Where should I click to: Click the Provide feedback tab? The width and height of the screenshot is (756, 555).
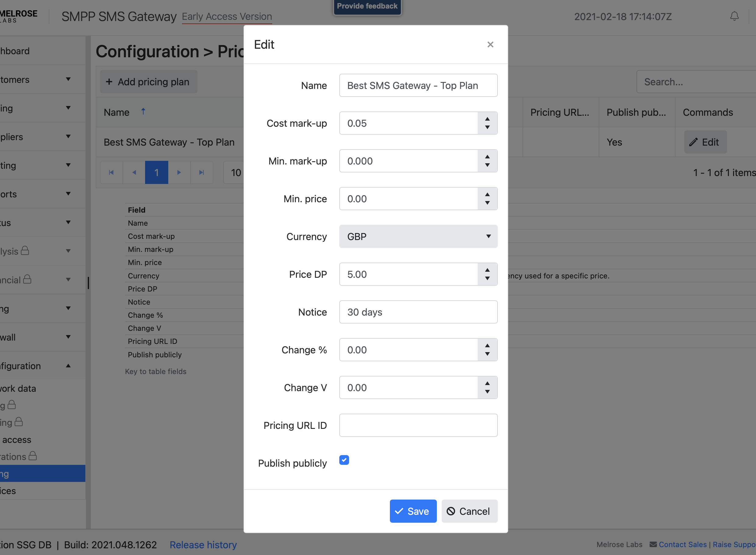367,6
